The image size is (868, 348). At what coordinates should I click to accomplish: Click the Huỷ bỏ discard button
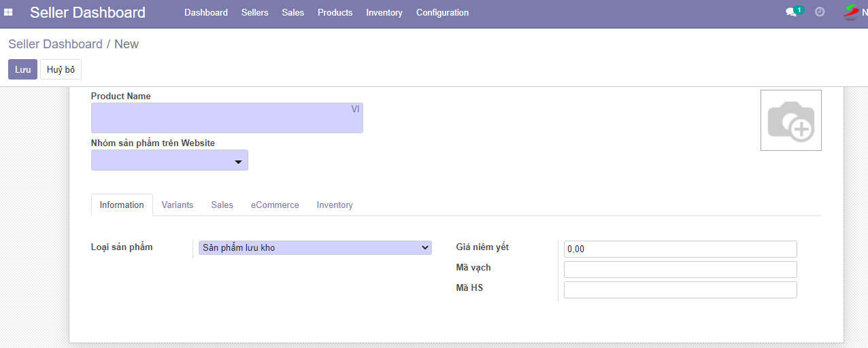[61, 70]
